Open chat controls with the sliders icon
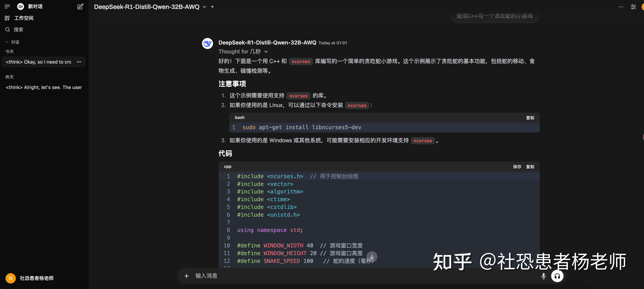Image resolution: width=644 pixels, height=289 pixels. 633,7
